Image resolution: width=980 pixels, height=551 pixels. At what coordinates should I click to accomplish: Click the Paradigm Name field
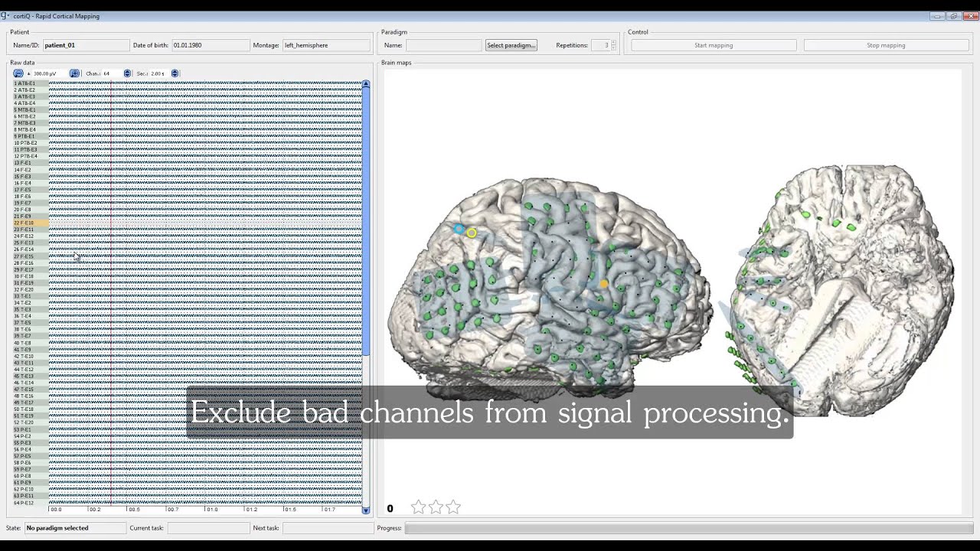tap(444, 45)
